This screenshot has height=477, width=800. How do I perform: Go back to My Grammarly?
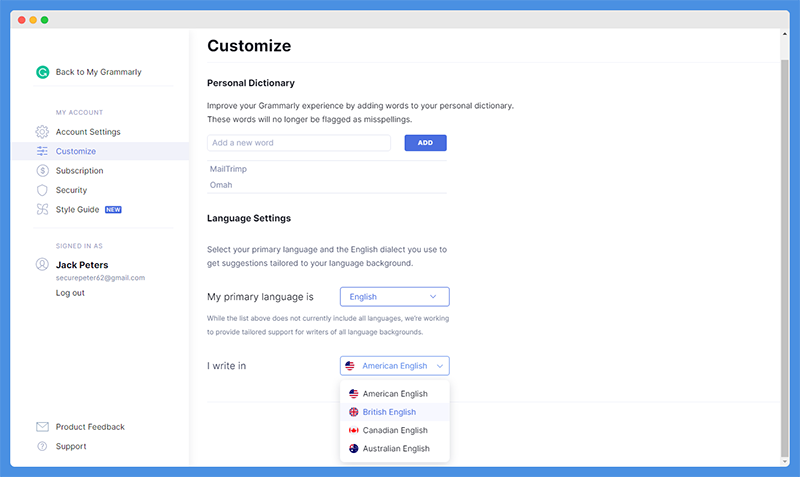[x=98, y=72]
